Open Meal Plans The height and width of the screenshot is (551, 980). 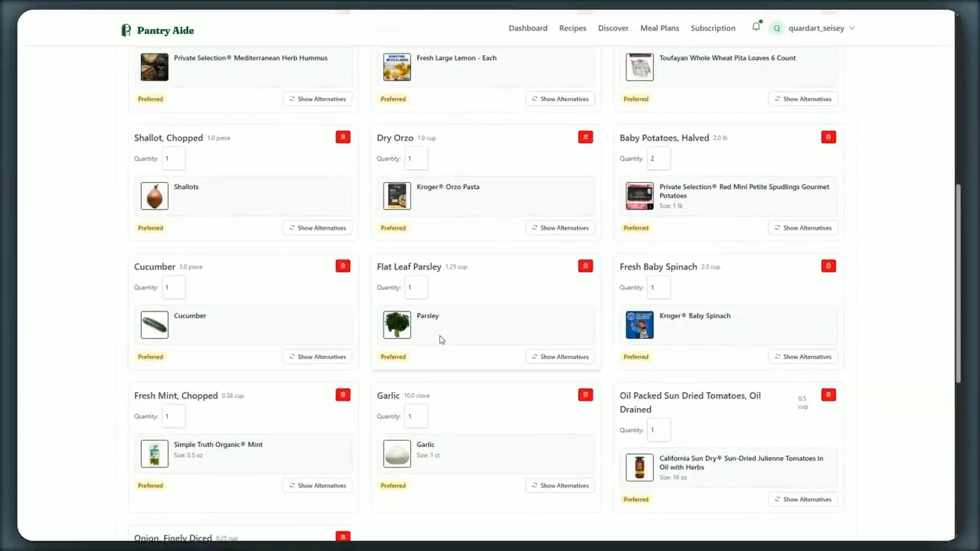click(x=660, y=28)
